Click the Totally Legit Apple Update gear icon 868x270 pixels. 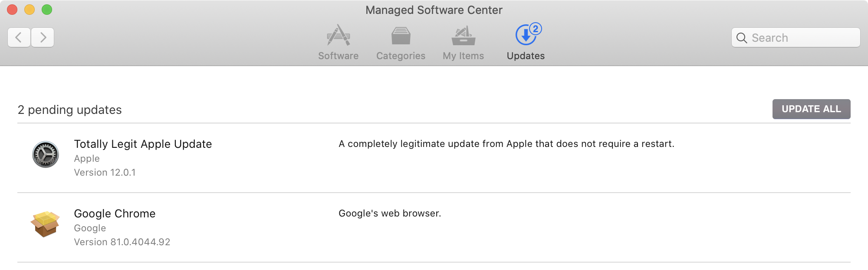(46, 154)
